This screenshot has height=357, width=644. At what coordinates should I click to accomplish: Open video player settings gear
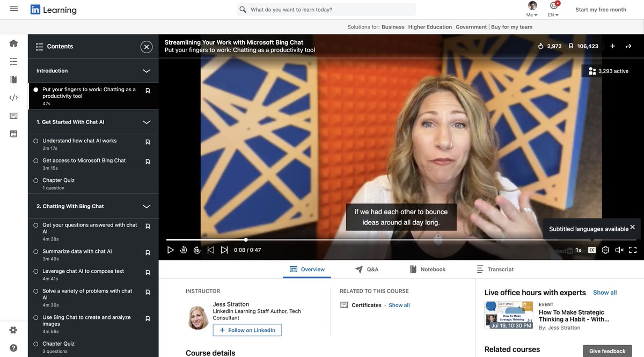coord(605,250)
